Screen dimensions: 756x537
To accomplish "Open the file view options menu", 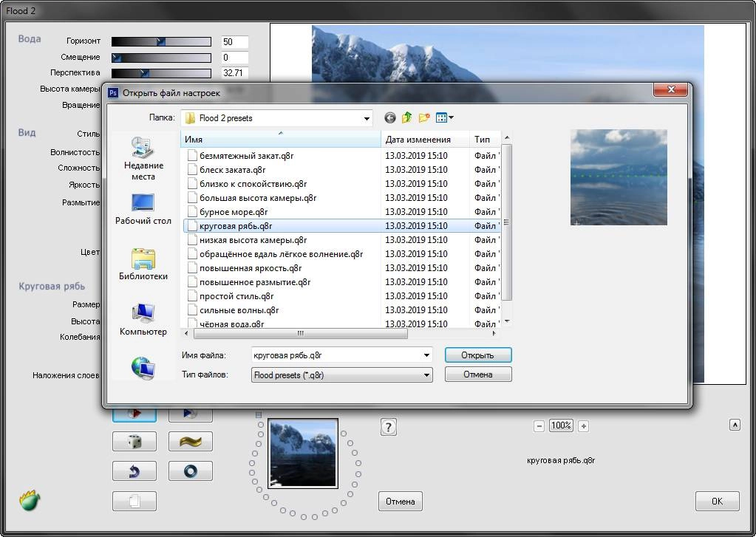I will (444, 117).
